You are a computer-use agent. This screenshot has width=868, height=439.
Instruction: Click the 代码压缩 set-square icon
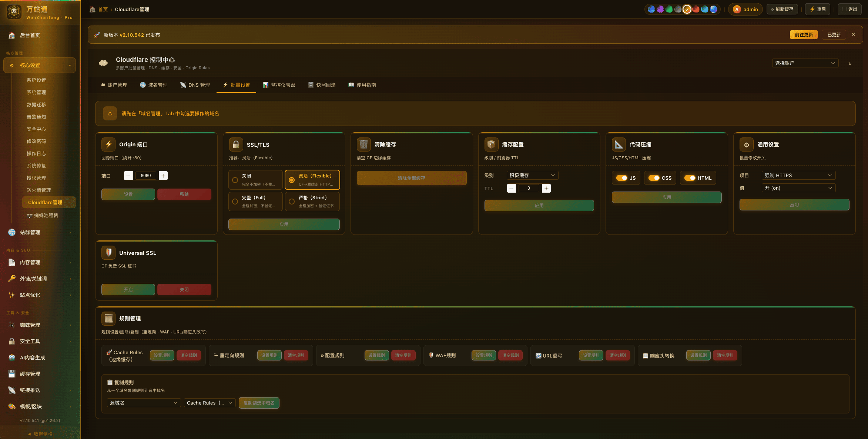pos(619,144)
